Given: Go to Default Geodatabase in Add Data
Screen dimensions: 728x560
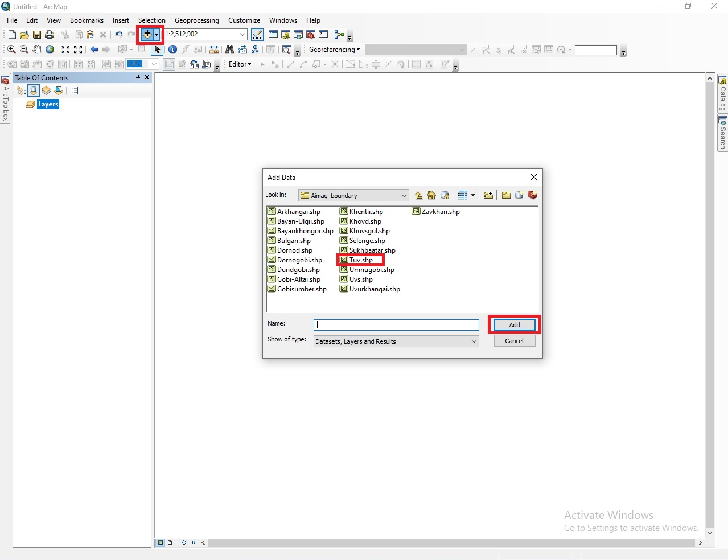Looking at the screenshot, I should [x=445, y=195].
